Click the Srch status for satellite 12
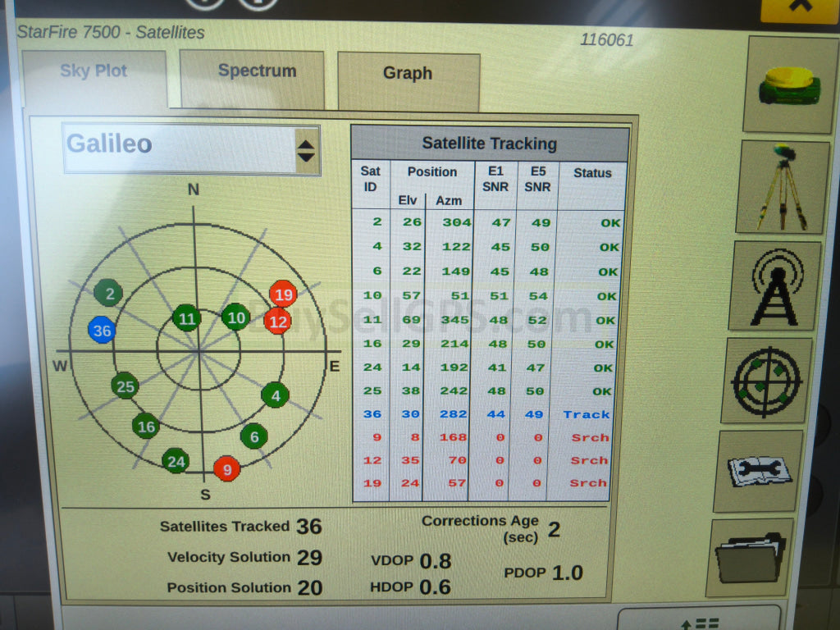The image size is (840, 630). click(589, 460)
